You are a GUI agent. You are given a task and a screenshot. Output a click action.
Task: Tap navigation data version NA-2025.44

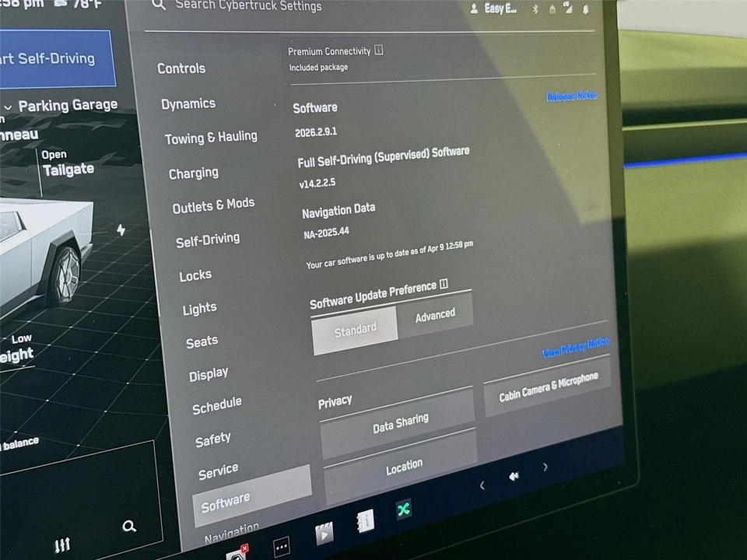coord(326,233)
